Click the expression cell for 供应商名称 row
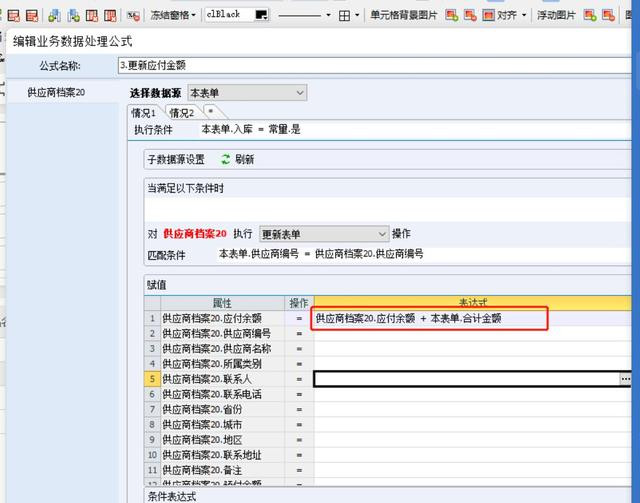 (473, 349)
